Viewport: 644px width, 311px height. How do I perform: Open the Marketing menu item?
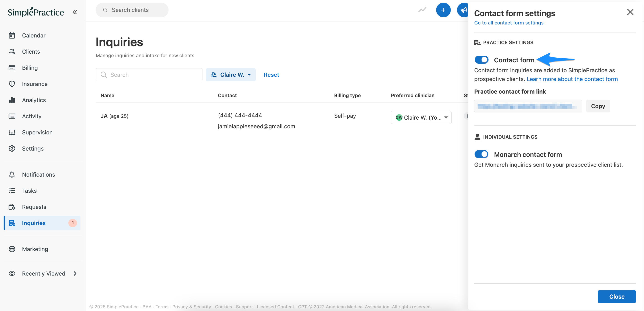click(x=35, y=249)
